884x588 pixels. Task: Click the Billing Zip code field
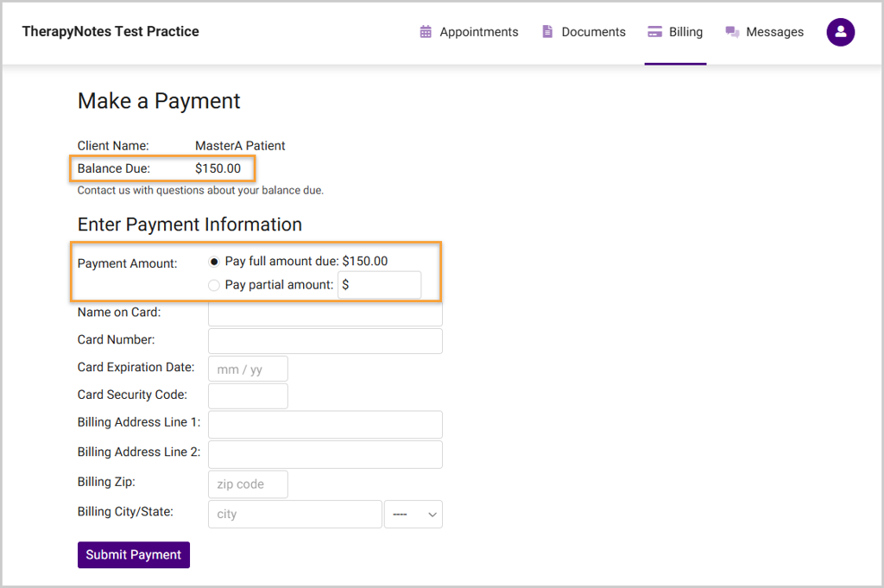(x=248, y=484)
